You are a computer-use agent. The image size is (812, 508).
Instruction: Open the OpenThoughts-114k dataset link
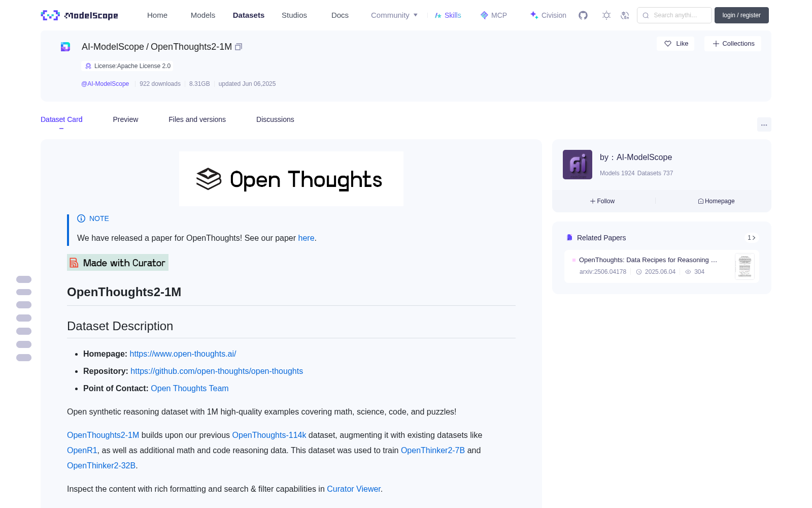(x=269, y=435)
